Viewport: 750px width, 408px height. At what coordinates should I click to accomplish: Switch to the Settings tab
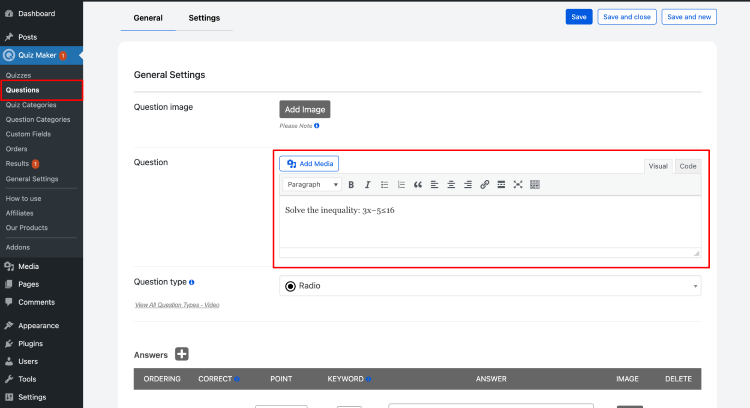pyautogui.click(x=204, y=18)
